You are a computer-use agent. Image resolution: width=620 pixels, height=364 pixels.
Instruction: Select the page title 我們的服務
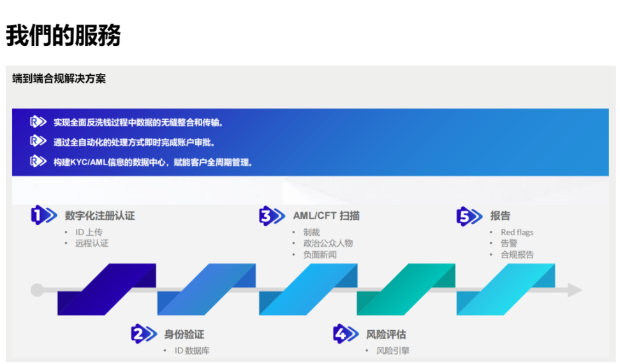tap(63, 35)
